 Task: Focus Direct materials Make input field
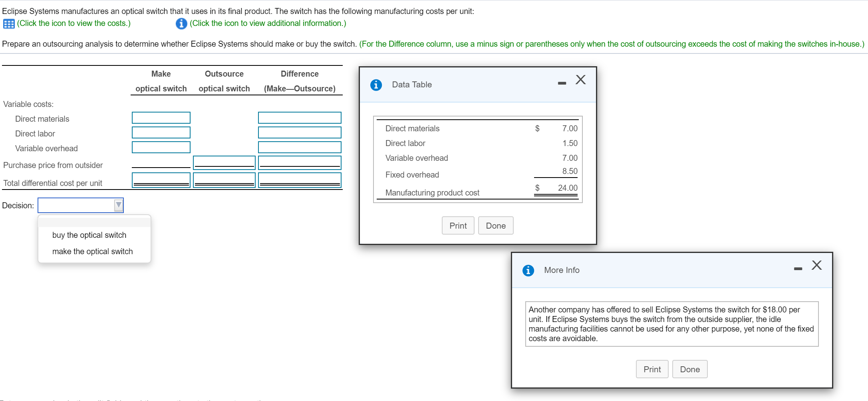pos(161,118)
